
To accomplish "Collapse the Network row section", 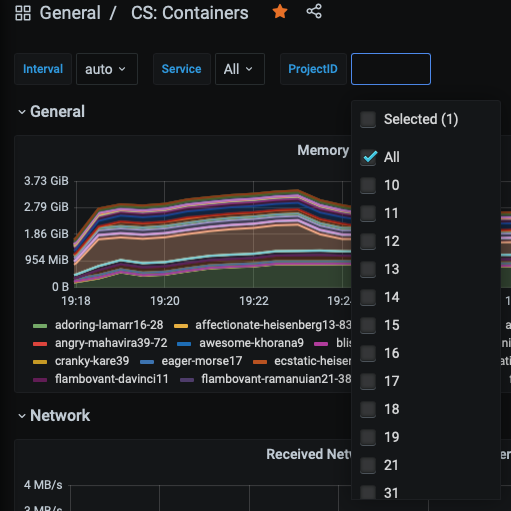I will tap(54, 416).
